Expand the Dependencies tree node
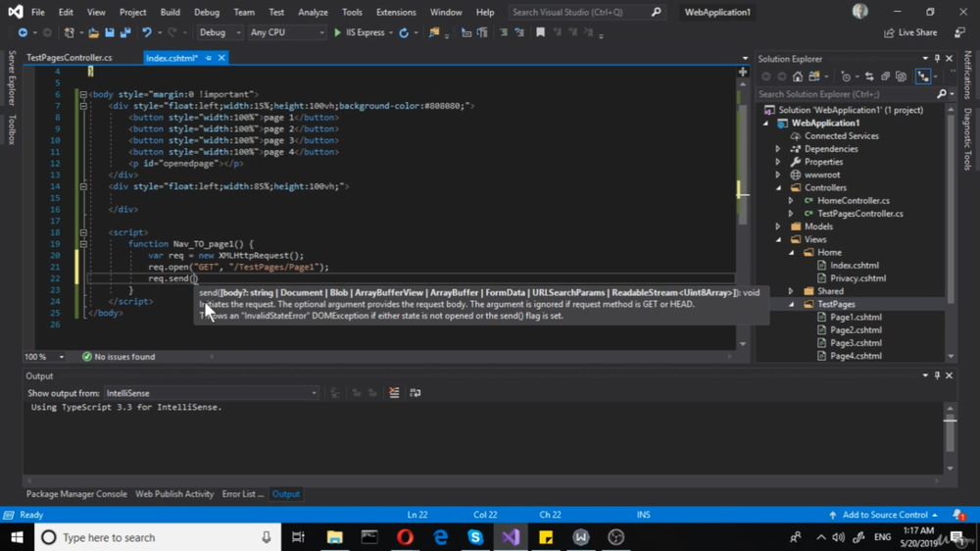The height and width of the screenshot is (551, 980). pyautogui.click(x=779, y=149)
